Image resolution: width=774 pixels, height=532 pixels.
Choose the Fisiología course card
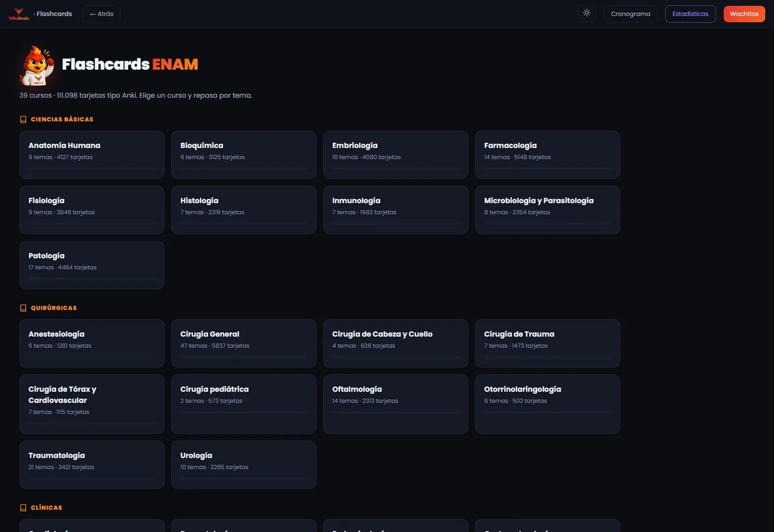92,210
